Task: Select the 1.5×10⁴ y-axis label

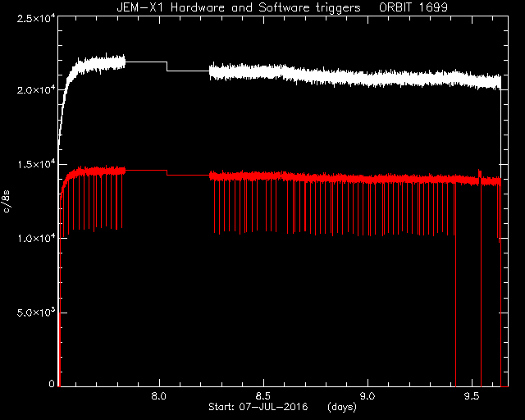Action: pyautogui.click(x=36, y=164)
